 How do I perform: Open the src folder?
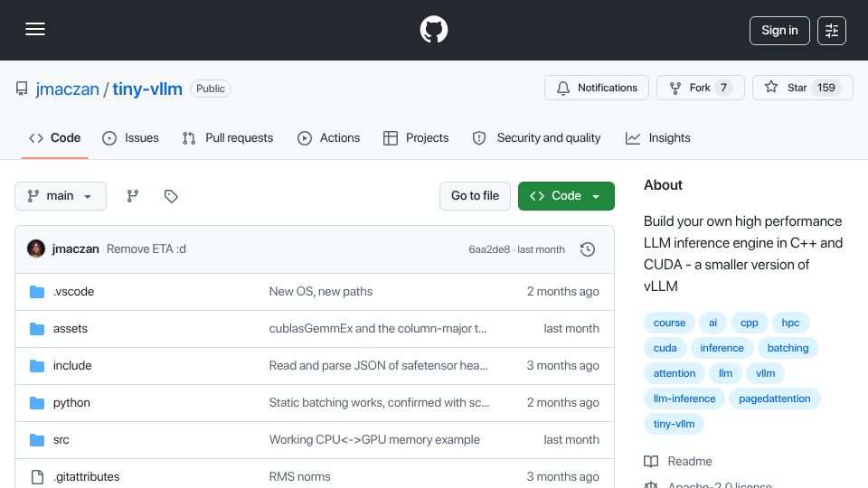click(x=61, y=440)
